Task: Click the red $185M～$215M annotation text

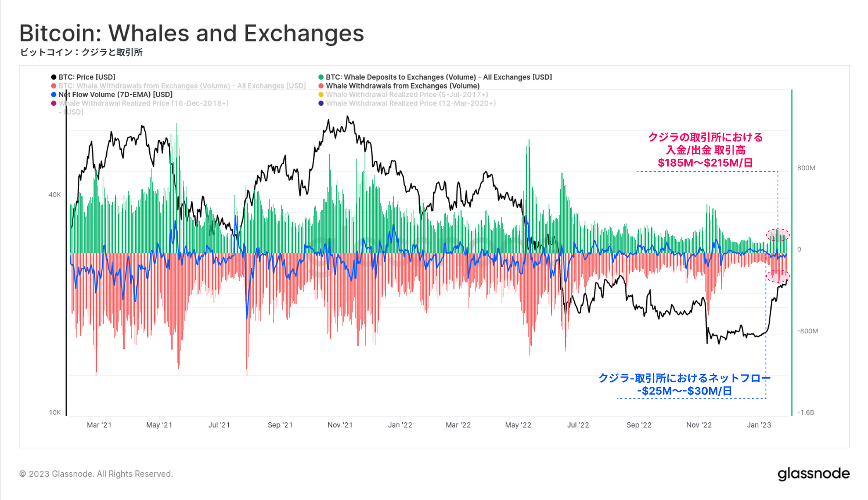Action: (x=705, y=163)
